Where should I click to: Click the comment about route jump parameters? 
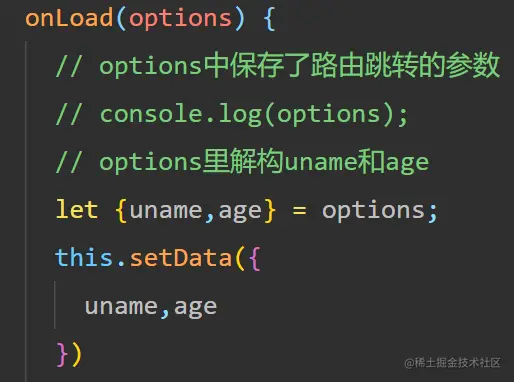tap(278, 65)
